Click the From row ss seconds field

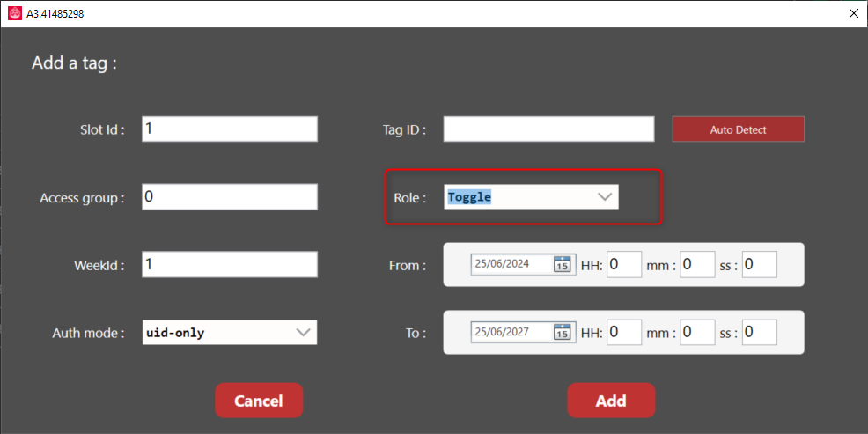(760, 265)
